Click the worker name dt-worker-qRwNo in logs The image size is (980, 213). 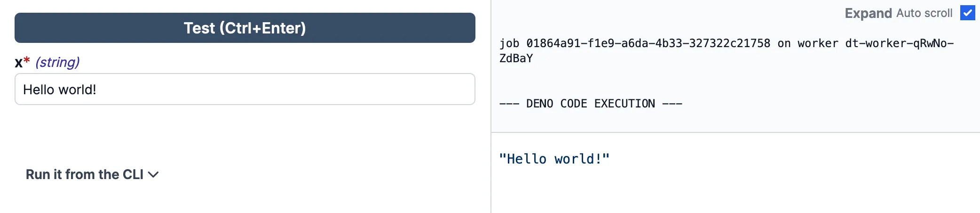click(899, 43)
